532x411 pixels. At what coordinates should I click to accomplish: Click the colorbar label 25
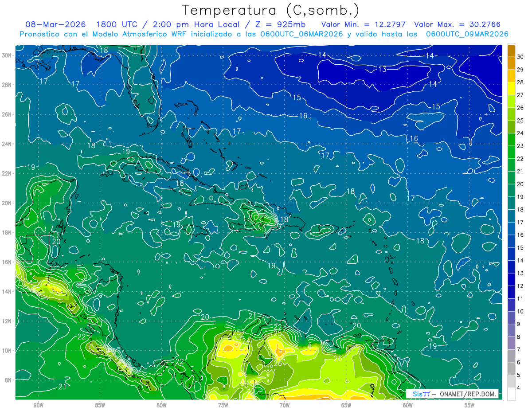click(x=520, y=121)
